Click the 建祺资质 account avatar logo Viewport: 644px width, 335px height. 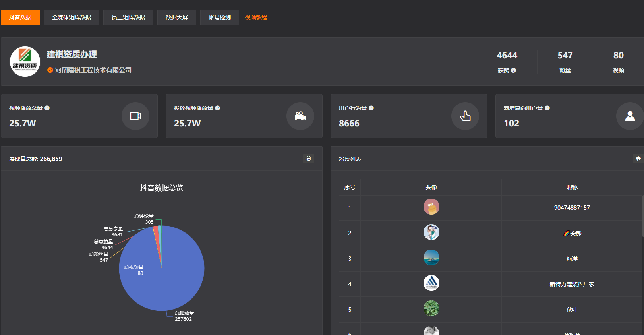[25, 62]
